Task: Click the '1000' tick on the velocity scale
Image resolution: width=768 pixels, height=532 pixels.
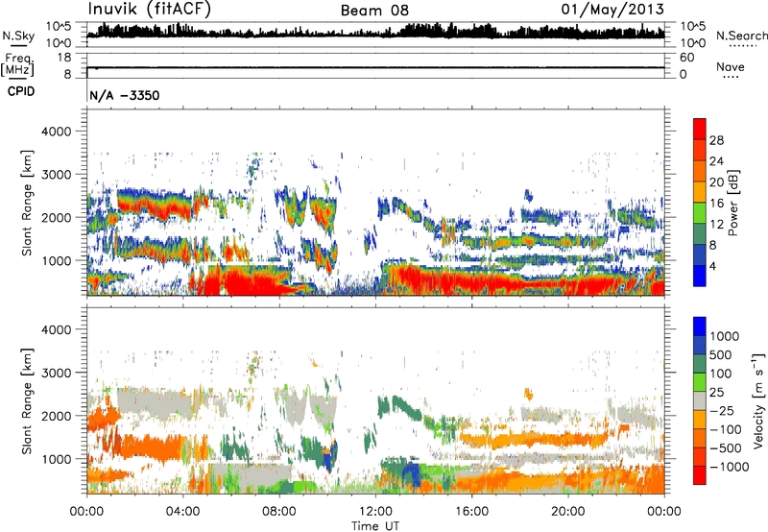Action: 725,336
